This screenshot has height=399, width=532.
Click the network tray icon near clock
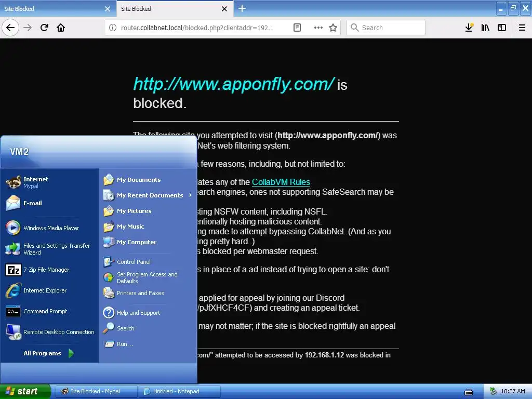(x=493, y=391)
